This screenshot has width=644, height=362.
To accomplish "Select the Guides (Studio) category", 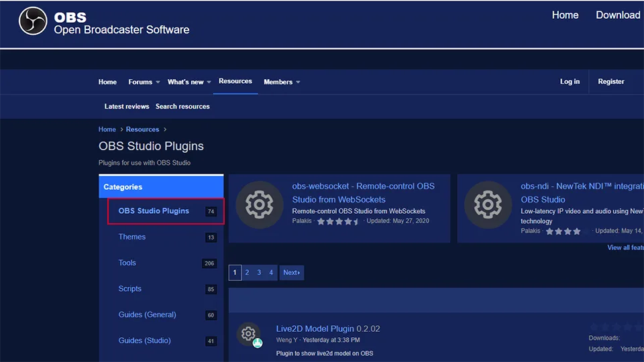I will [x=145, y=341].
